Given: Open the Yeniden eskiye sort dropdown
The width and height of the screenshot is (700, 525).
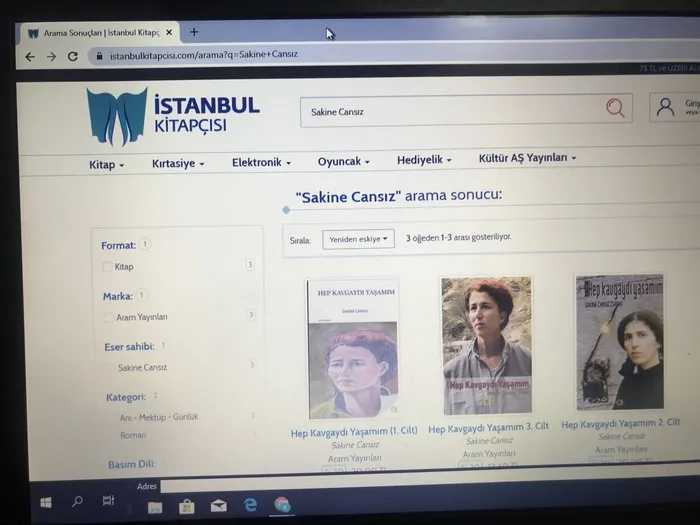Looking at the screenshot, I should click(x=358, y=239).
